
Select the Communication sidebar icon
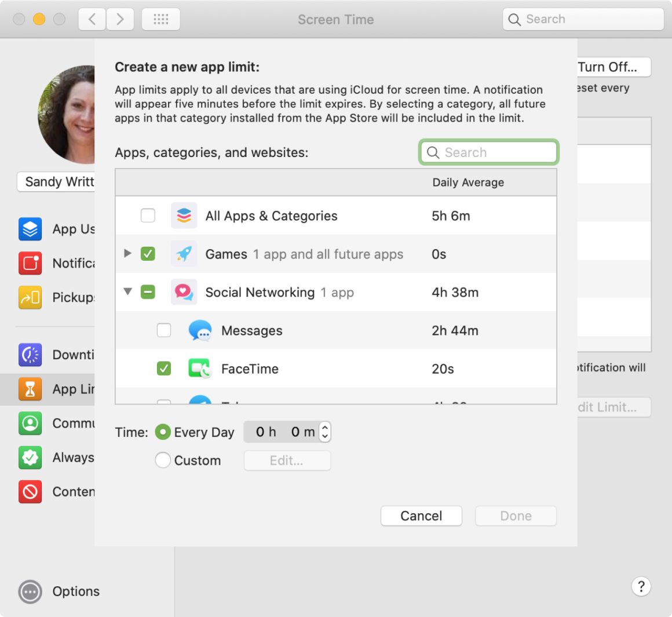[x=30, y=423]
